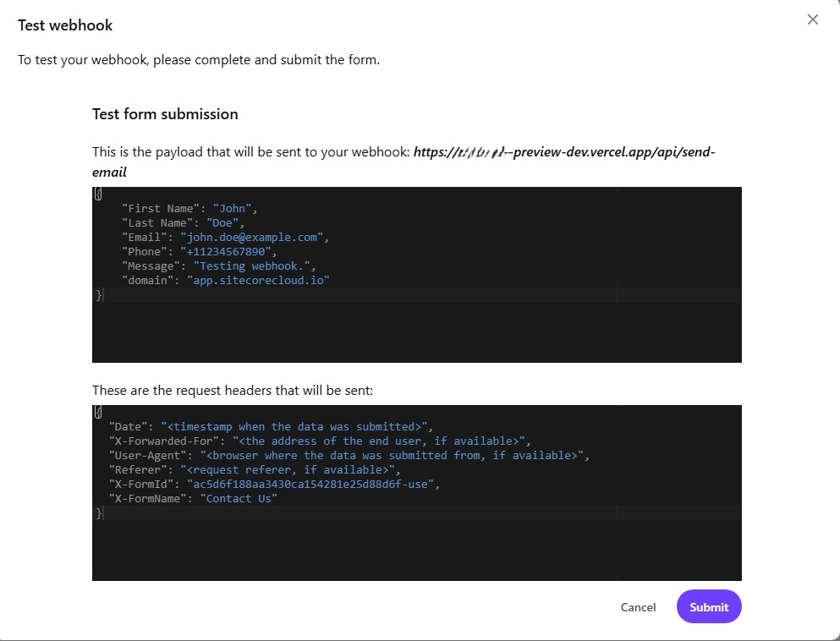The height and width of the screenshot is (641, 840).
Task: Click the "X-FormId" header key
Action: pos(141,485)
